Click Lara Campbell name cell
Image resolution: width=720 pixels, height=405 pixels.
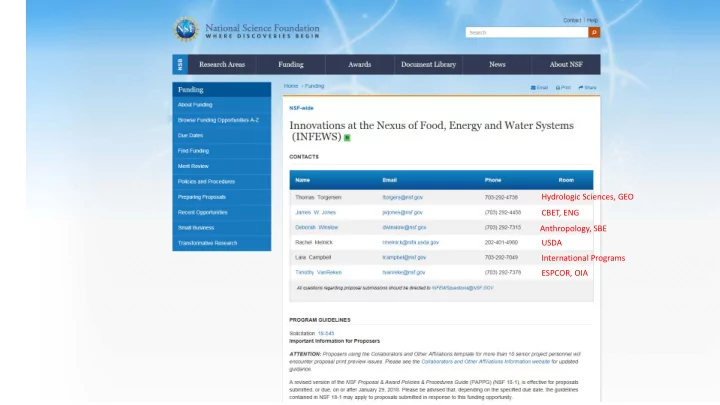pos(313,258)
